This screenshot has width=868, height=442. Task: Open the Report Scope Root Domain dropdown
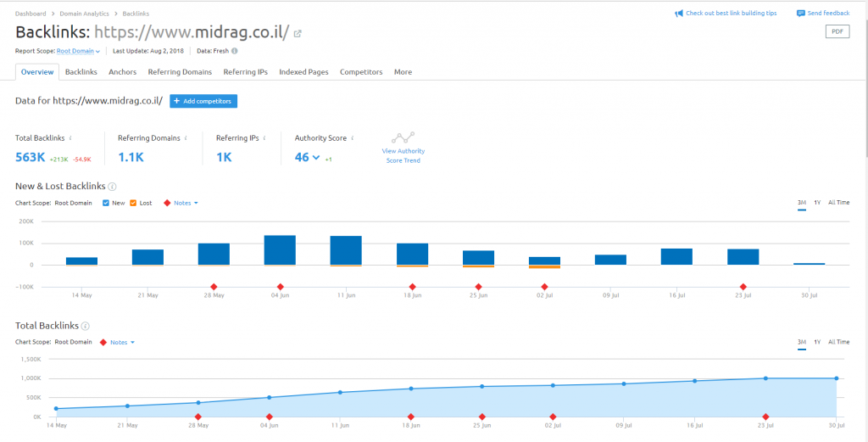(x=78, y=51)
